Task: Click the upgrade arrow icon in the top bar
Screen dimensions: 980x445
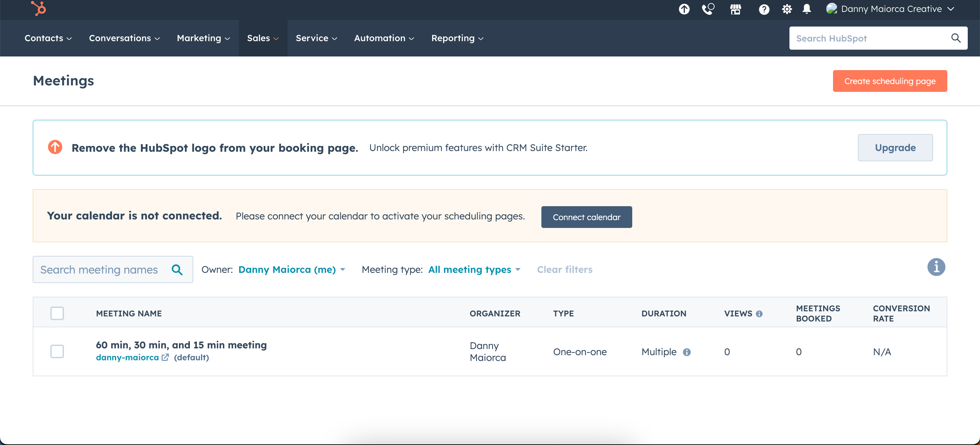Action: coord(684,9)
